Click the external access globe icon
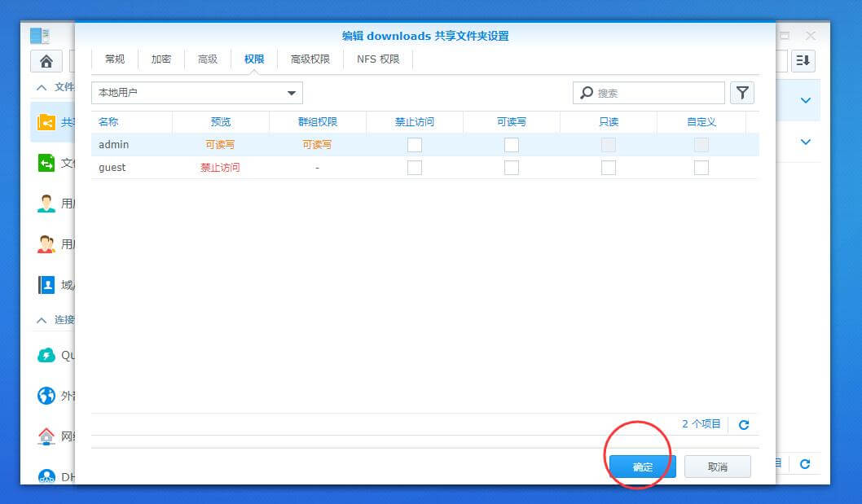 pyautogui.click(x=46, y=396)
